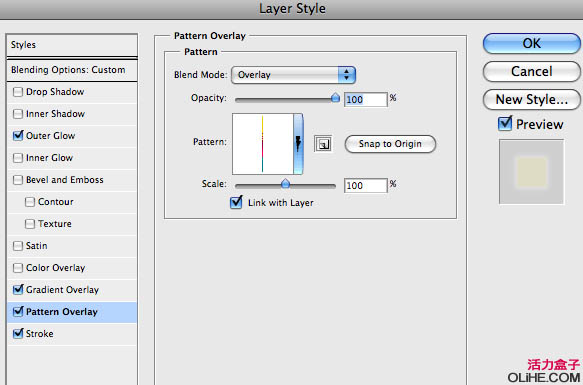Enable the Color Overlay checkbox
583x385 pixels.
click(18, 268)
